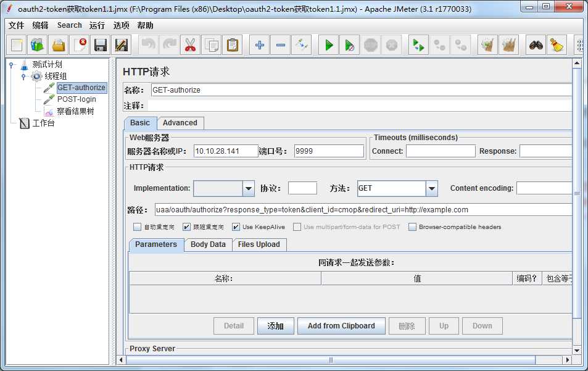This screenshot has height=371, width=588.
Task: Open the 文件 menu
Action: [16, 25]
